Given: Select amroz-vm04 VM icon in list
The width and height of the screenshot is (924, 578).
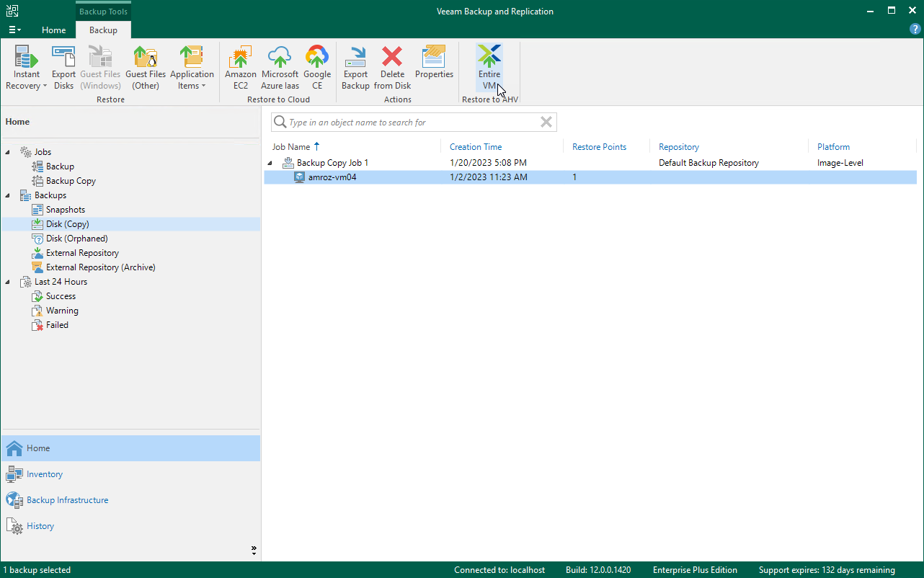Looking at the screenshot, I should tap(300, 177).
